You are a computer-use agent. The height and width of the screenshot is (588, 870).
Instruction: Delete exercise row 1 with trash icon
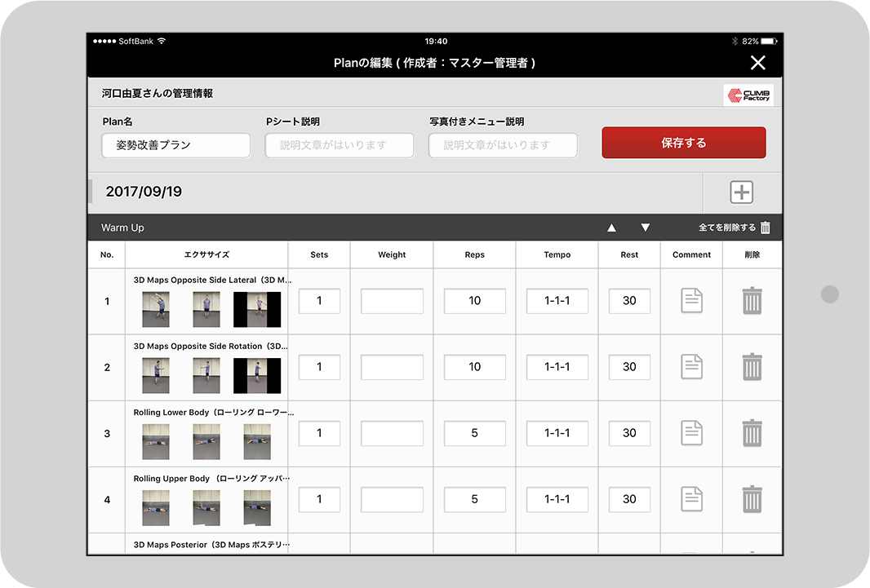(x=752, y=301)
